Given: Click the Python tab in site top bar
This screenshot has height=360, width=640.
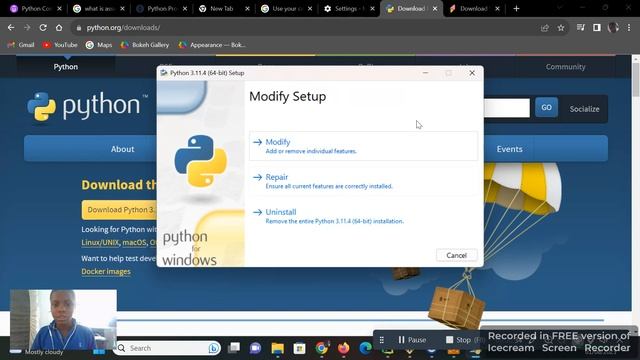Looking at the screenshot, I should [x=66, y=67].
